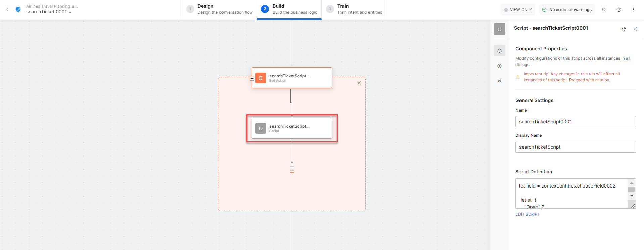Click the Component Properties heading
Screen dimensions: 644x250
pos(541,49)
